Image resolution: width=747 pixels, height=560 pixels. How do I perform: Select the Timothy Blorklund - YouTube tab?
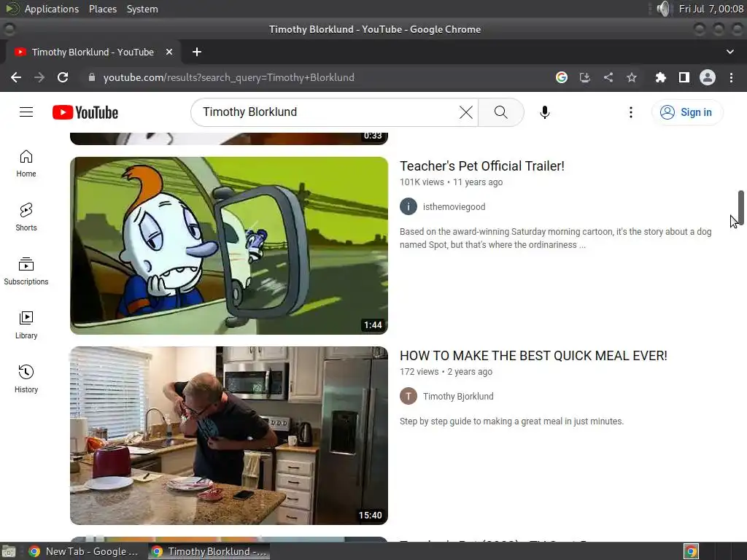pyautogui.click(x=93, y=52)
